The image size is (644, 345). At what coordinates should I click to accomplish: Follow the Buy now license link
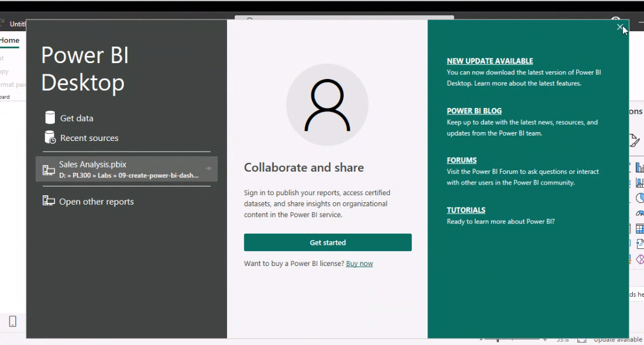point(359,264)
